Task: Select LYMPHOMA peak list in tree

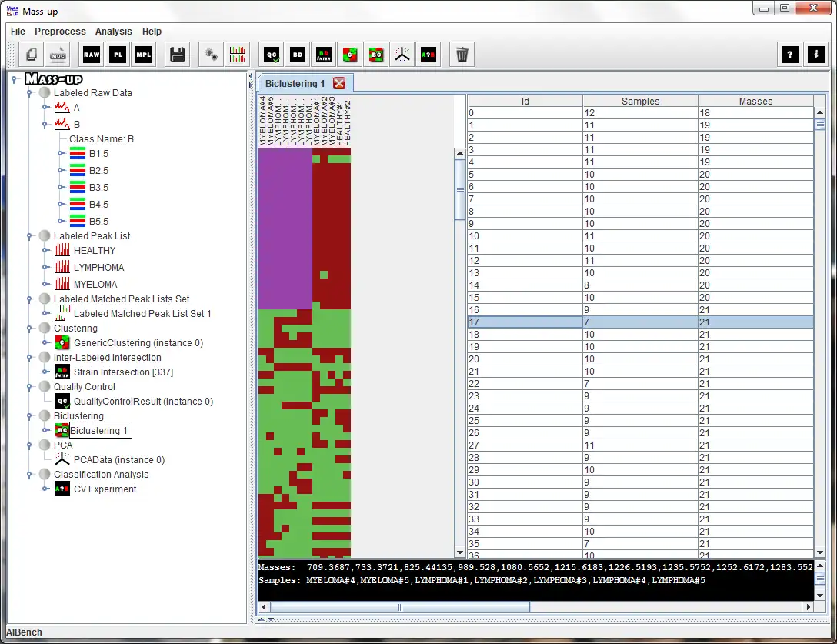Action: (98, 268)
